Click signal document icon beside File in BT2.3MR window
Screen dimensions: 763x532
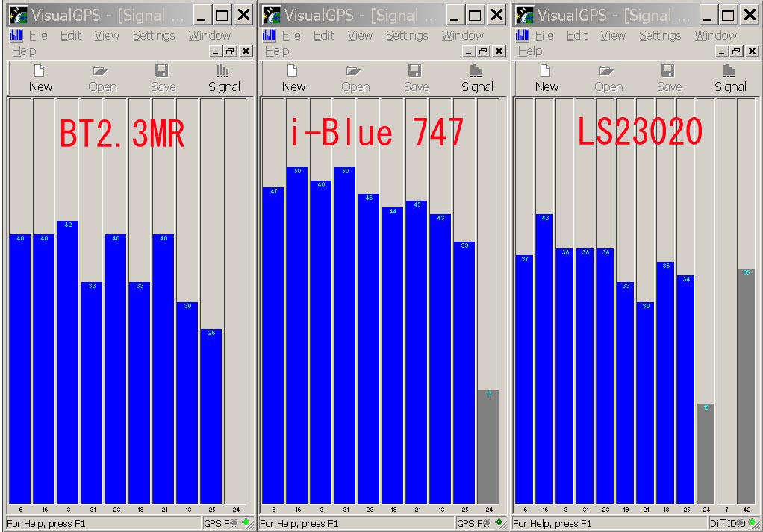(x=16, y=35)
